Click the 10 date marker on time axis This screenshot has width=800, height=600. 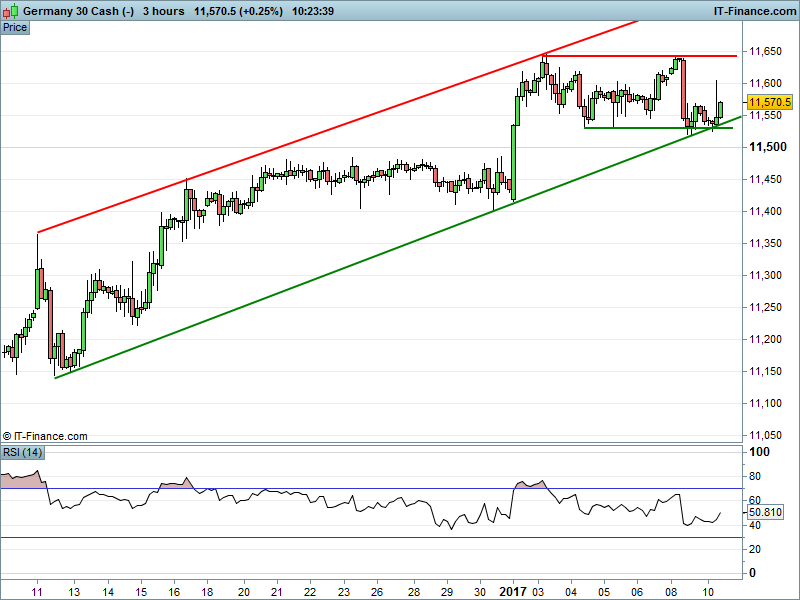708,592
